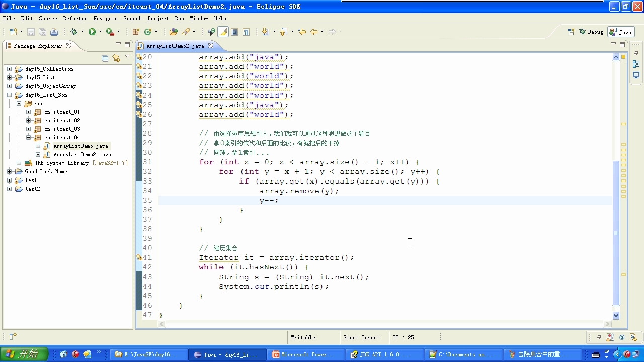The width and height of the screenshot is (644, 362).
Task: Close the ArrayListDemo2.java editor tab
Action: (211, 46)
